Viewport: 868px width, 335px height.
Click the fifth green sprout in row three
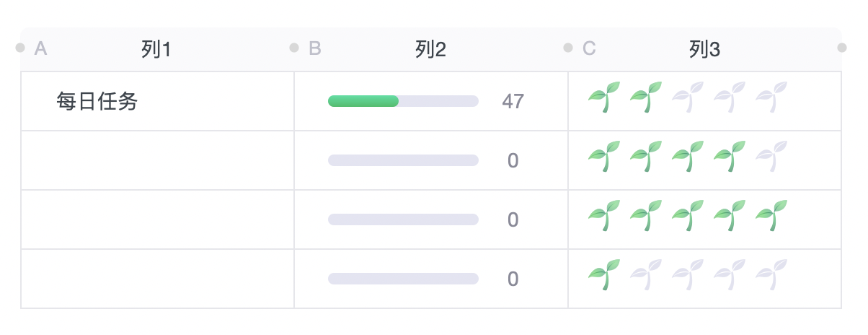pyautogui.click(x=771, y=216)
